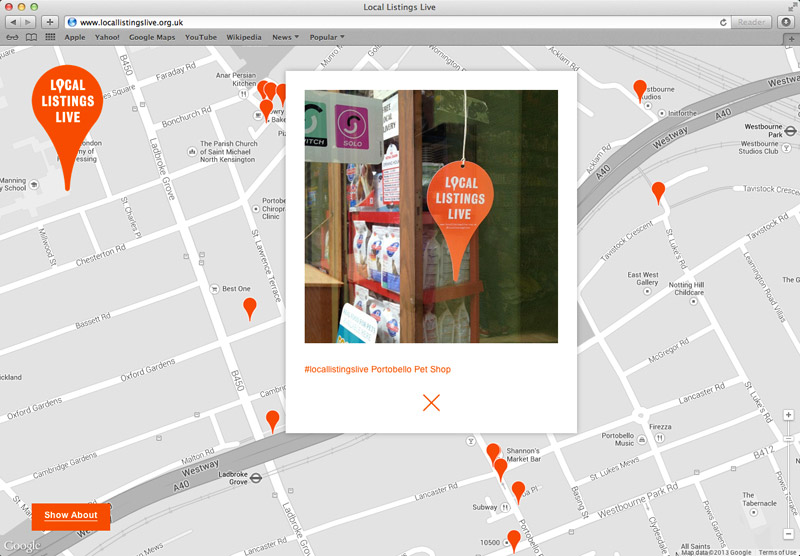Select the orange pin near Cambridge Gardens

[273, 421]
